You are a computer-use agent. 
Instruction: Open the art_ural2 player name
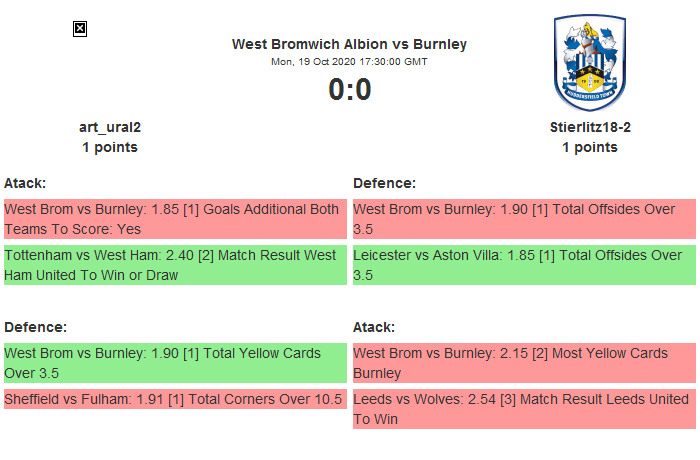point(110,127)
